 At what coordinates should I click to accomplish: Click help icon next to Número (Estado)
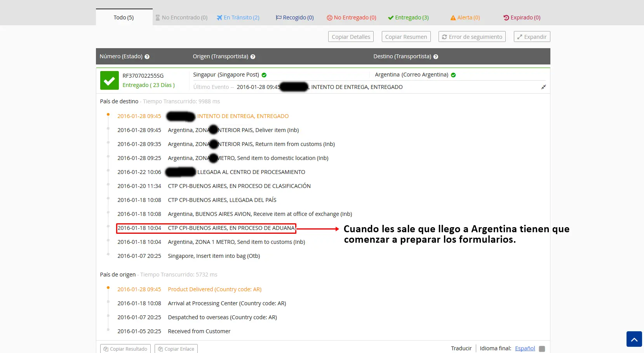click(x=147, y=57)
